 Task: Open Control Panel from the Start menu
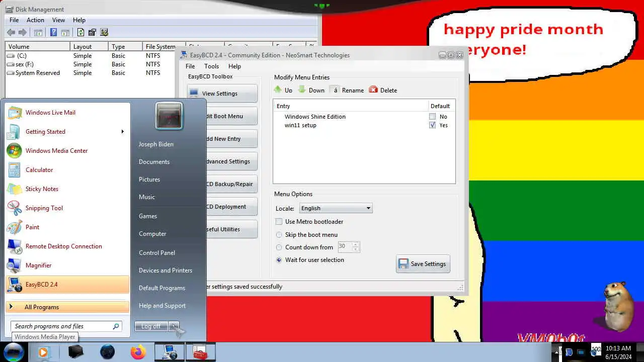pos(157,253)
